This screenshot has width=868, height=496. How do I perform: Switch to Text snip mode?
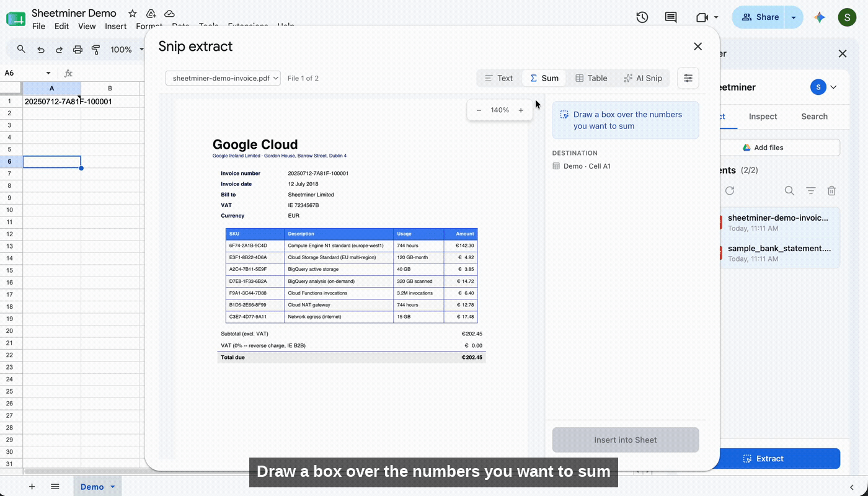(498, 78)
